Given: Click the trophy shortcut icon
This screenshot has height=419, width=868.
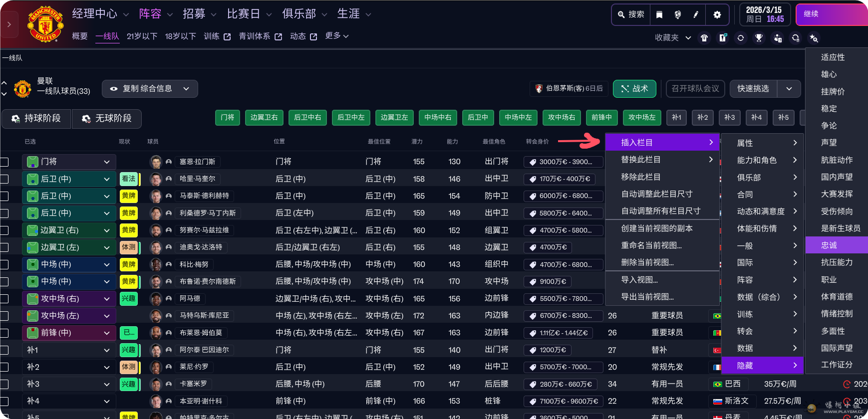Looking at the screenshot, I should click(x=759, y=38).
